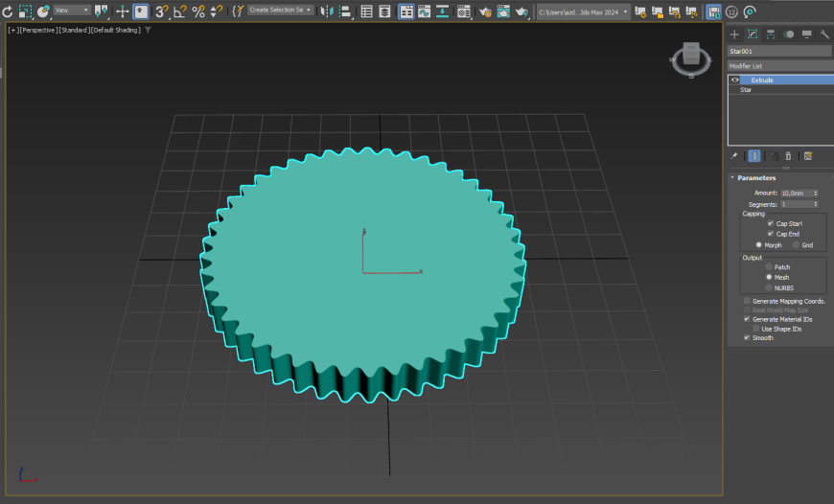
Task: Activate the Select and Place tool
Action: (43, 11)
